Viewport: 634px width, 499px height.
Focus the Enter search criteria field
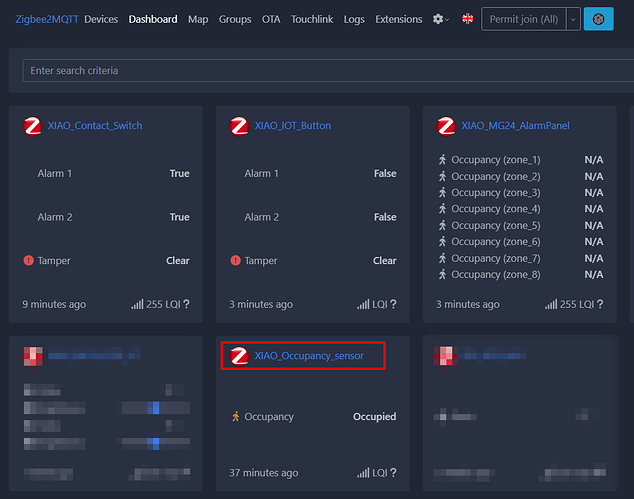tap(328, 70)
